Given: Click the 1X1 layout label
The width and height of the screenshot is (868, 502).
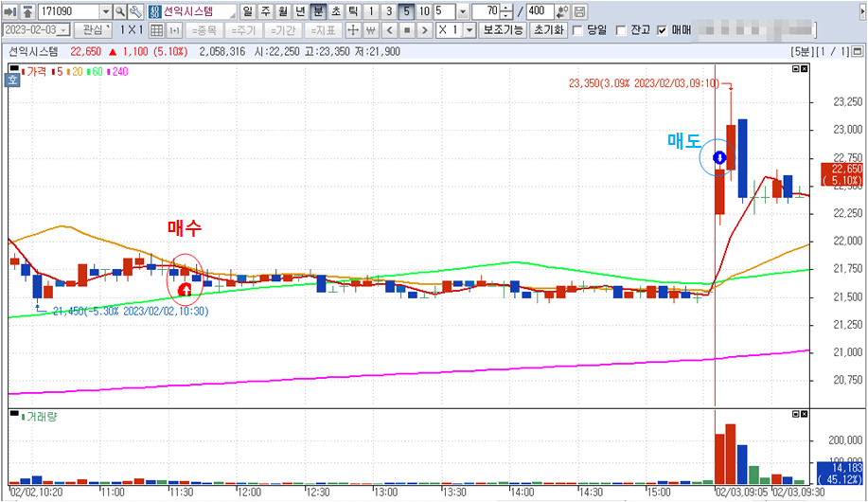Looking at the screenshot, I should click(132, 30).
